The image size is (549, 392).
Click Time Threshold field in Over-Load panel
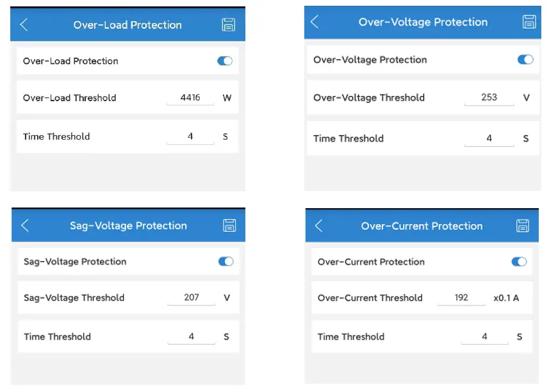pos(190,136)
